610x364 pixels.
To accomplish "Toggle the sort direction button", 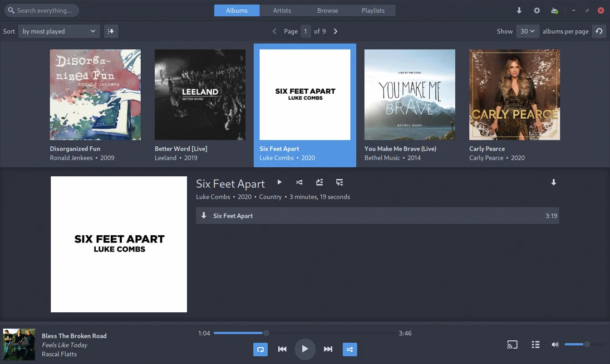I will [111, 31].
